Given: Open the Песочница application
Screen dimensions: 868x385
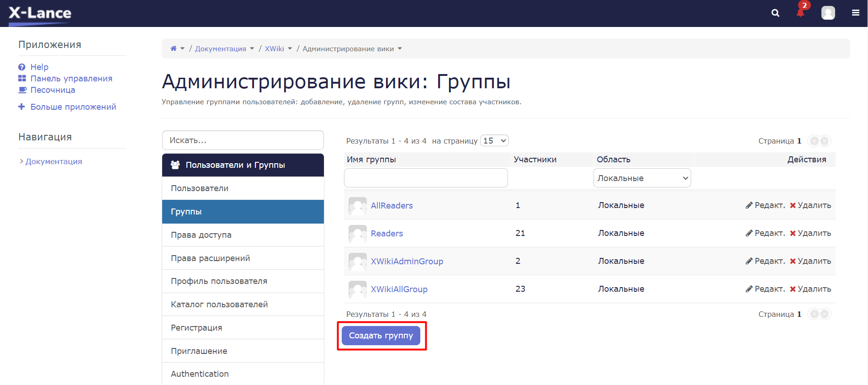Looking at the screenshot, I should pos(53,90).
